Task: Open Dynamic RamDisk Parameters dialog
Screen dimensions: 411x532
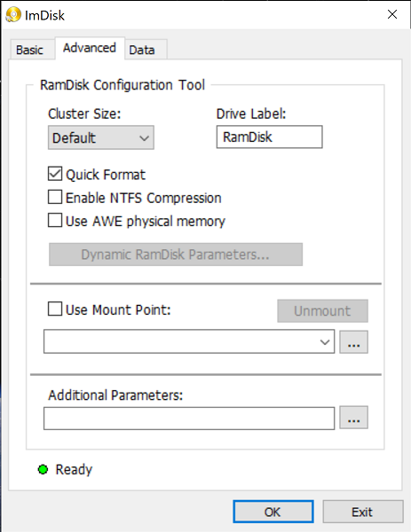Action: pos(176,254)
